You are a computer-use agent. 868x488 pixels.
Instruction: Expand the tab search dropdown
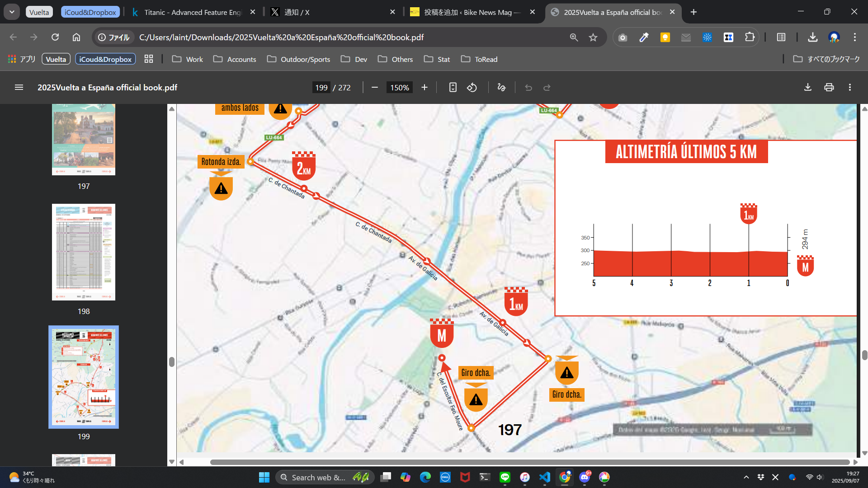[12, 12]
